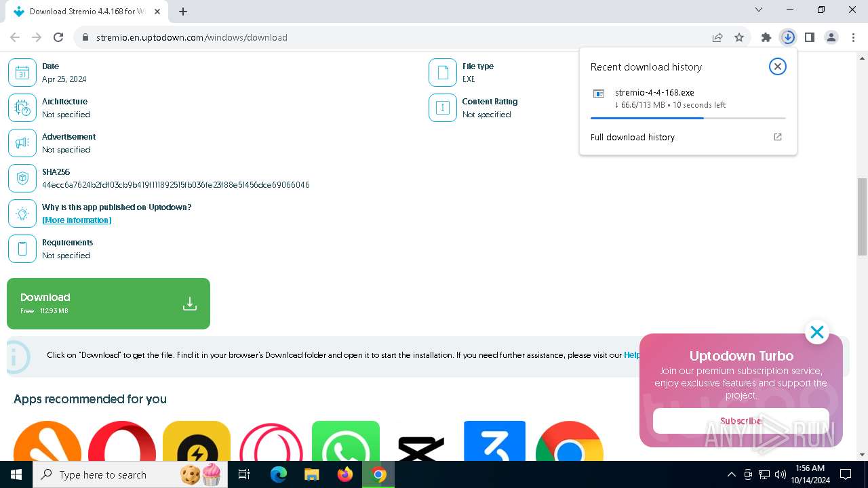Open the Opera app icon
The image size is (868, 488).
(x=122, y=441)
